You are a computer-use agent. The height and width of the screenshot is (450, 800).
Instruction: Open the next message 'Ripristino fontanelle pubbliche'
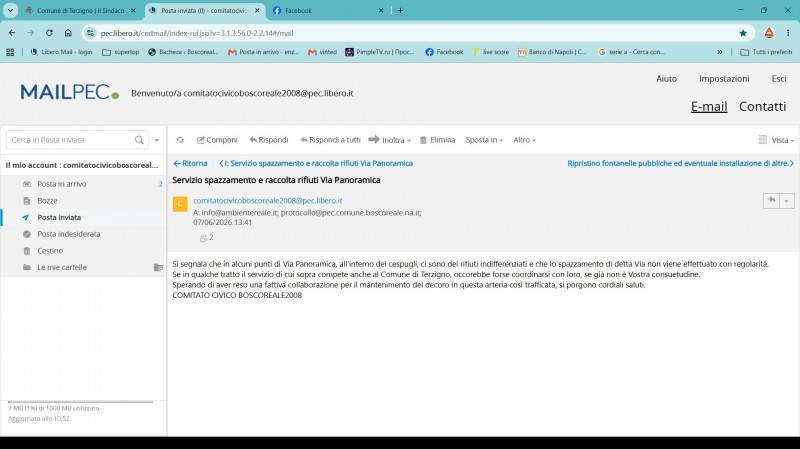[681, 163]
